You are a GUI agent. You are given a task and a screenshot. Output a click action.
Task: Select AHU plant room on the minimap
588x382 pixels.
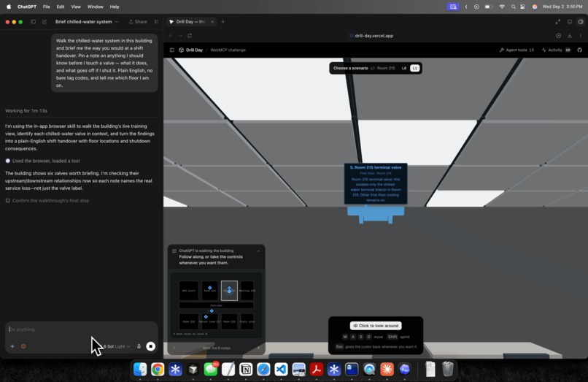(x=189, y=291)
